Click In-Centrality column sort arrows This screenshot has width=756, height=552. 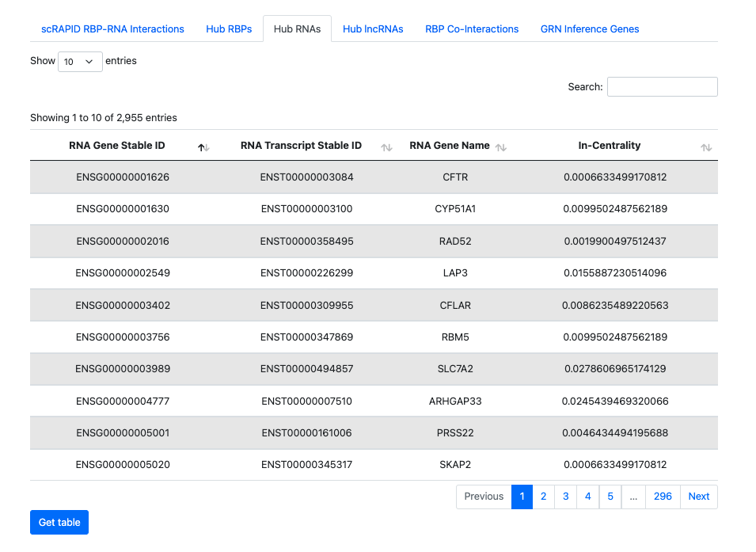pos(706,147)
